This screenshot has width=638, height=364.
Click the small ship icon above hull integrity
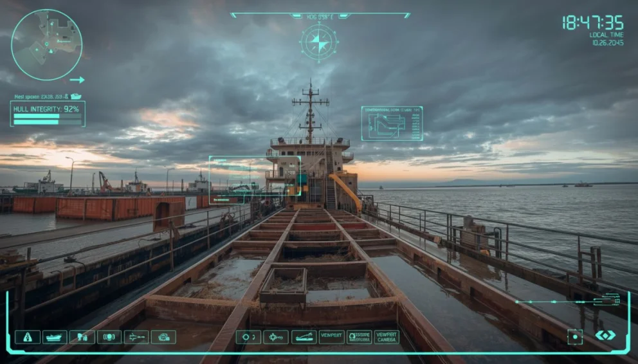point(76,96)
